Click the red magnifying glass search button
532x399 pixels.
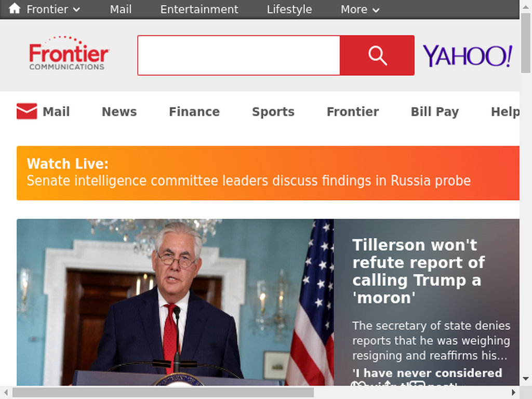pos(377,55)
